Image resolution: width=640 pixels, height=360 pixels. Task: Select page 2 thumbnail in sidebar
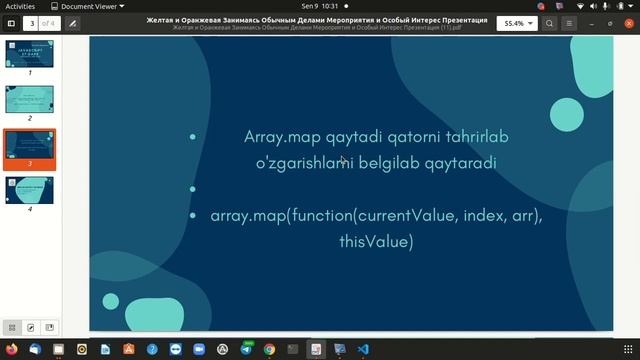click(29, 99)
